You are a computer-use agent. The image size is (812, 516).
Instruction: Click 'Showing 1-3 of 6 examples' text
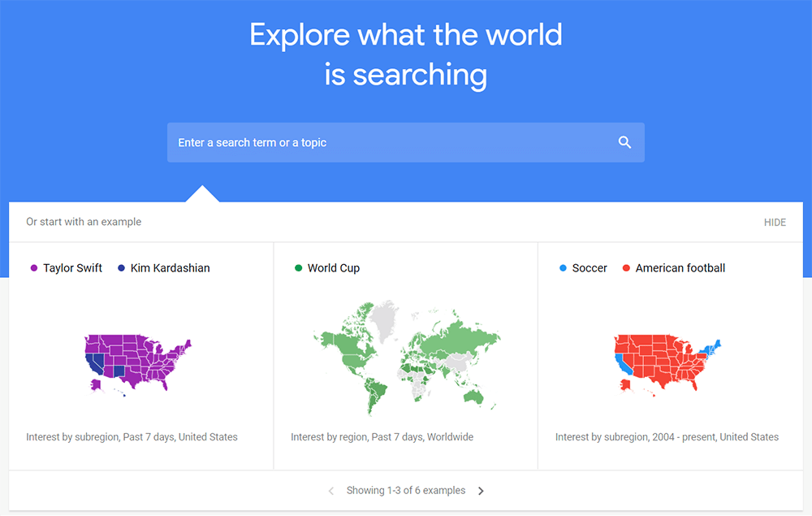(x=405, y=490)
